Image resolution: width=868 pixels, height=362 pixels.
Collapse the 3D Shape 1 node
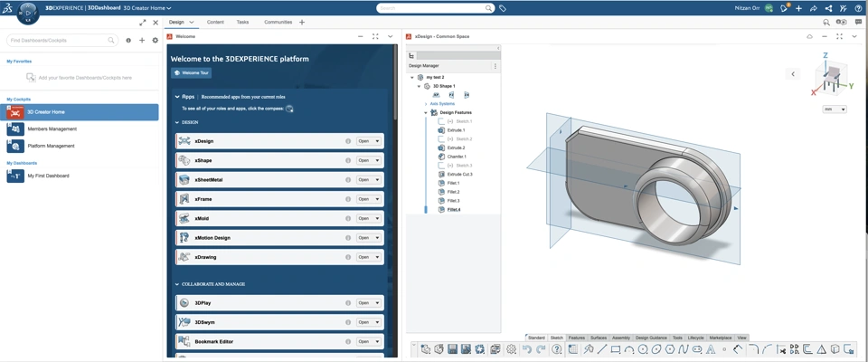(x=419, y=87)
